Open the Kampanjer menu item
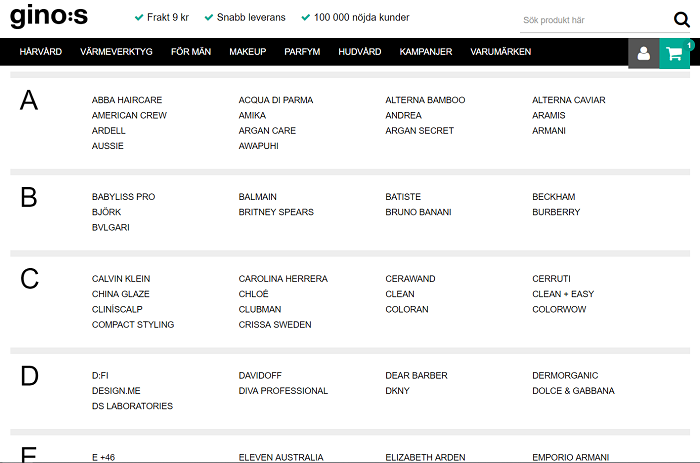 425,52
